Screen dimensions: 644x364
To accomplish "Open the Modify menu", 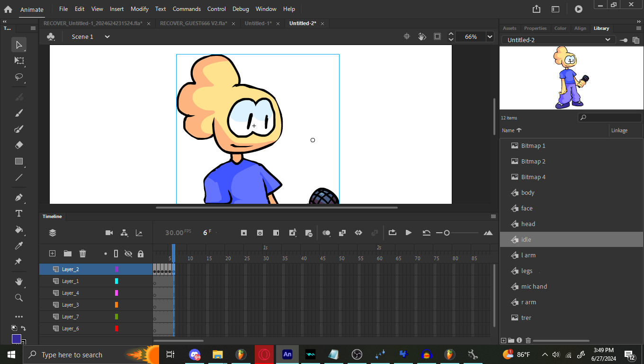I will pos(139,9).
